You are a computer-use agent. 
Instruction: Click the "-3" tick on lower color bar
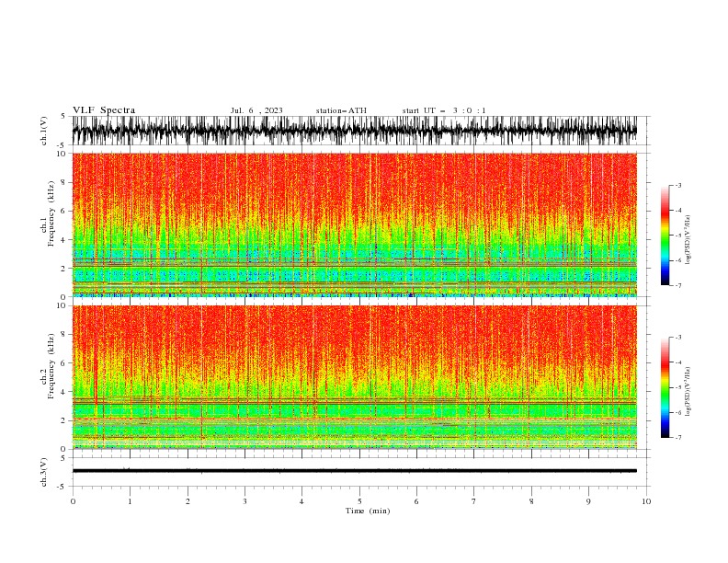pos(677,338)
